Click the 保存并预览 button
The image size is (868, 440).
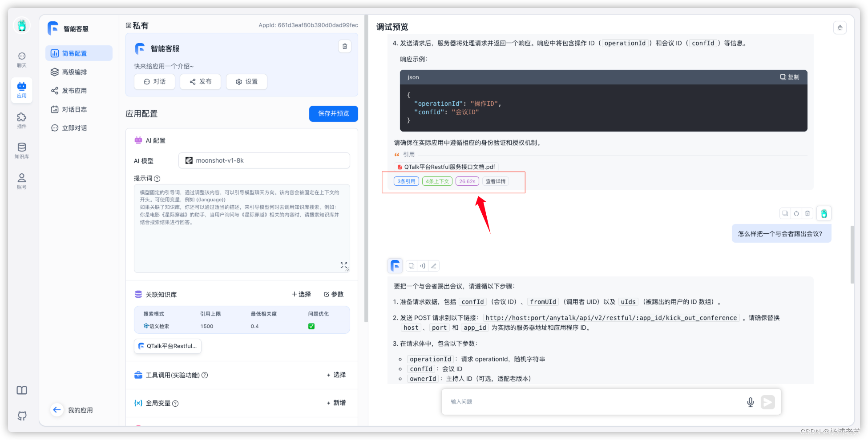coord(333,114)
